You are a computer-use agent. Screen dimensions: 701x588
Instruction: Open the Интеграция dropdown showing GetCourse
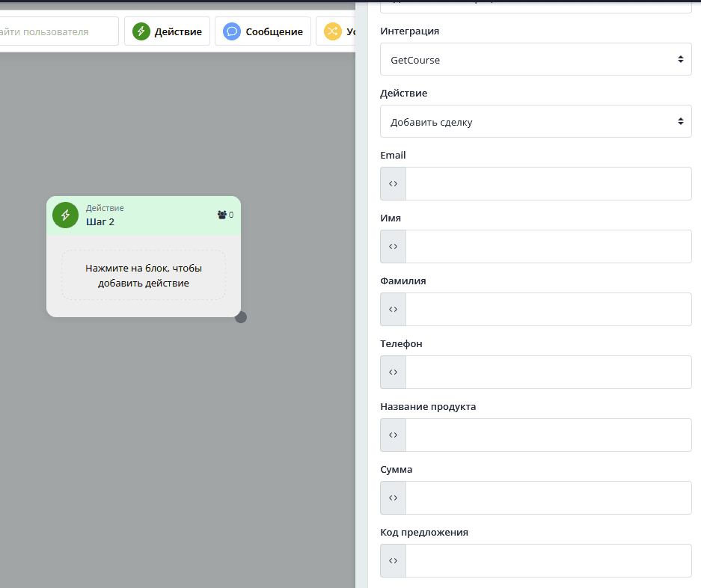click(x=535, y=59)
